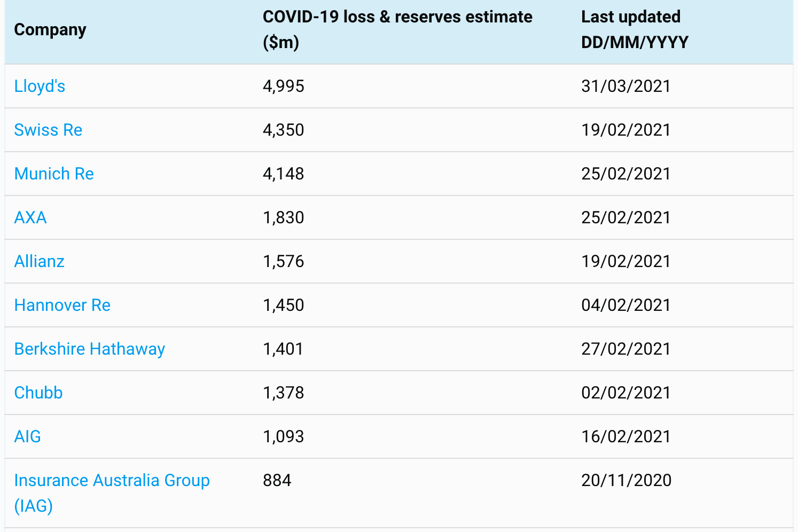
Task: Select the 884 loss estimate cell
Action: (x=277, y=480)
